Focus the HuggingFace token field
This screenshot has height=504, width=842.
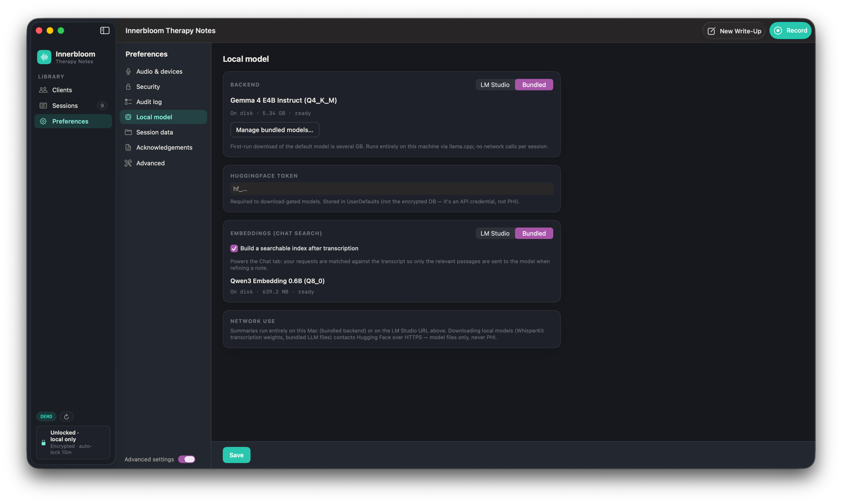392,189
